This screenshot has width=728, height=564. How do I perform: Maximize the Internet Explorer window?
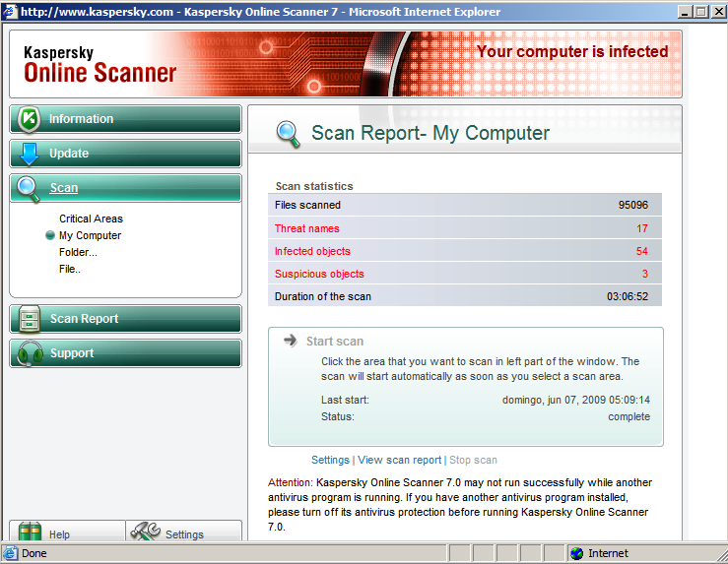click(701, 12)
